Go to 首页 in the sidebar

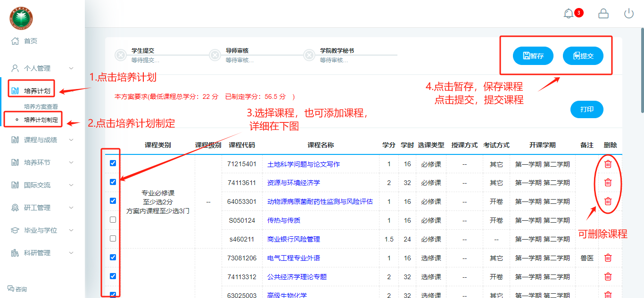coord(30,41)
